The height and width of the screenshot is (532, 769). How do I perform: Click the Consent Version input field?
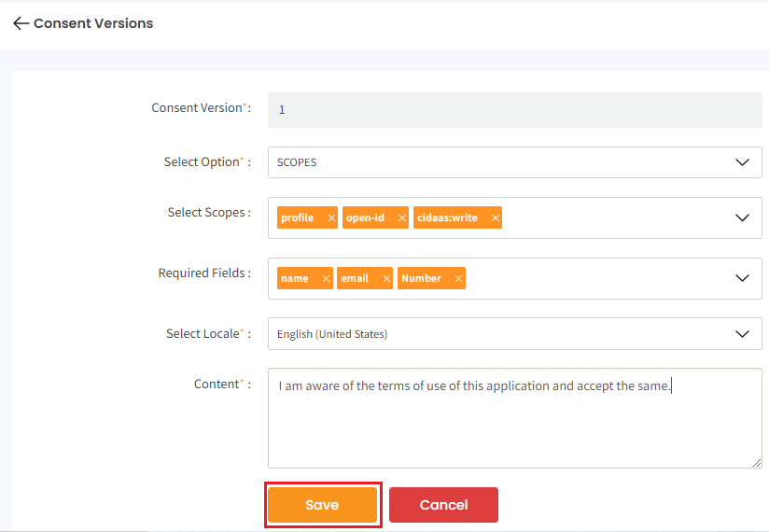(513, 110)
